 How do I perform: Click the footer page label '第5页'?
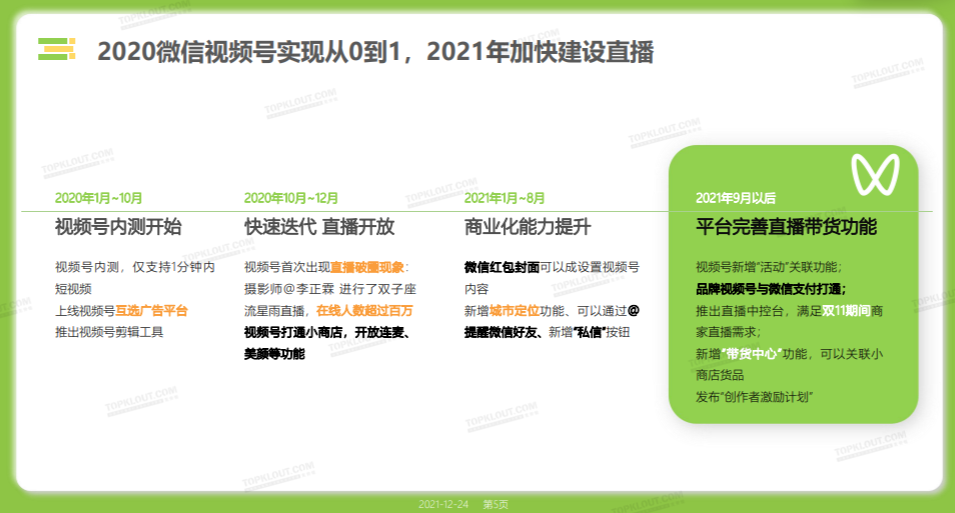point(495,504)
